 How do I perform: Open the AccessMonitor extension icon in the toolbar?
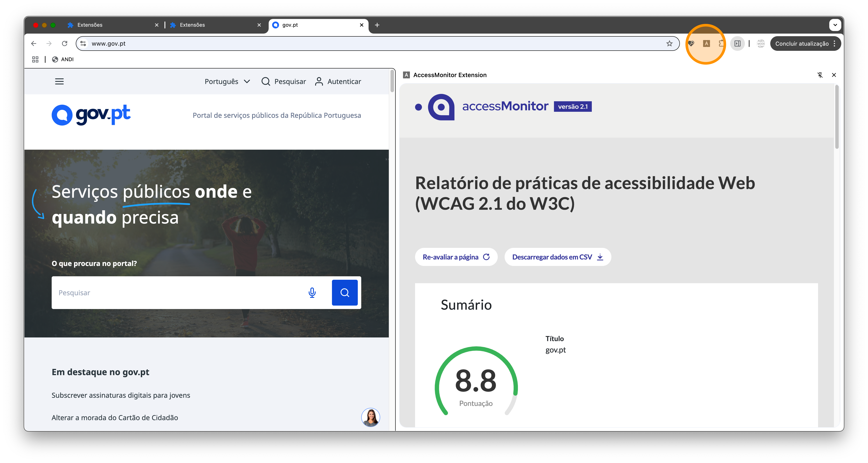706,44
